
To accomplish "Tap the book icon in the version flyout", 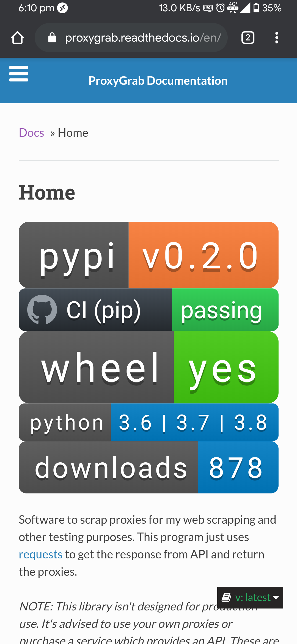I will 226,597.
